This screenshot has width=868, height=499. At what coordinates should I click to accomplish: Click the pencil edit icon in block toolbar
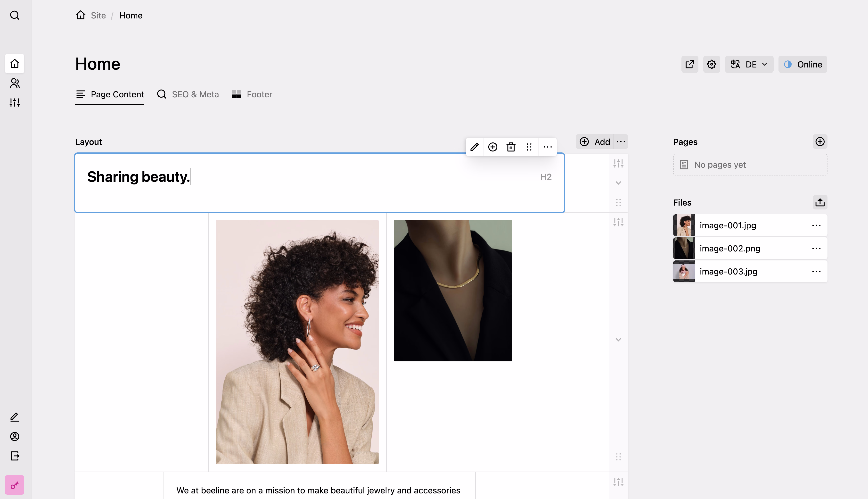[475, 147]
